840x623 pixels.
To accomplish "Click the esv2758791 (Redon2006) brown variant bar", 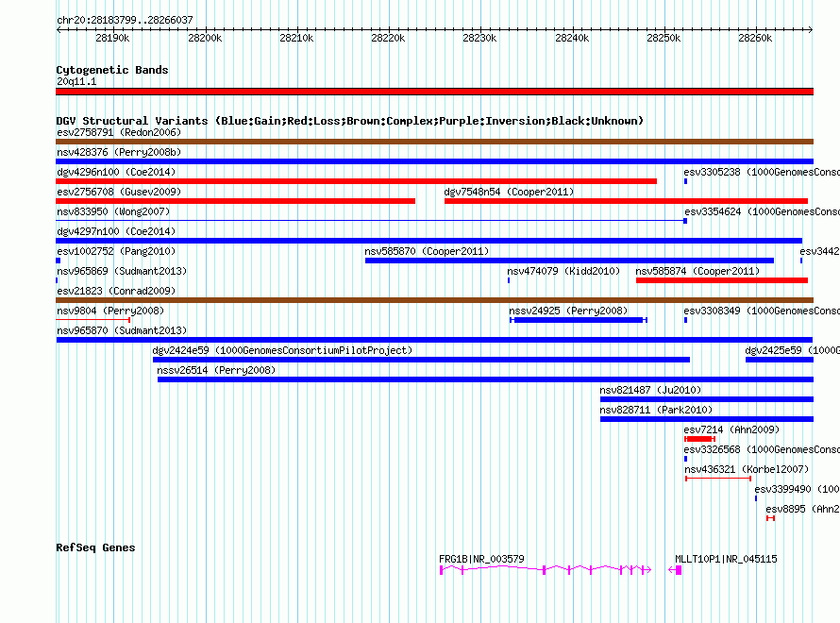I will pyautogui.click(x=434, y=142).
